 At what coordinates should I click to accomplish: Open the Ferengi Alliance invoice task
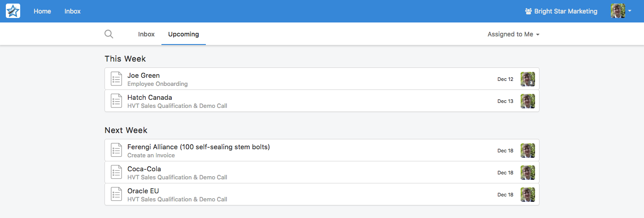pos(198,147)
